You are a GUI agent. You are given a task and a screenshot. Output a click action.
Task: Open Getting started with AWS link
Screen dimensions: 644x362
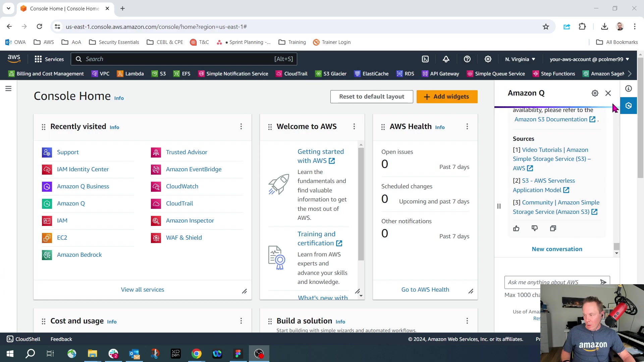pyautogui.click(x=320, y=156)
